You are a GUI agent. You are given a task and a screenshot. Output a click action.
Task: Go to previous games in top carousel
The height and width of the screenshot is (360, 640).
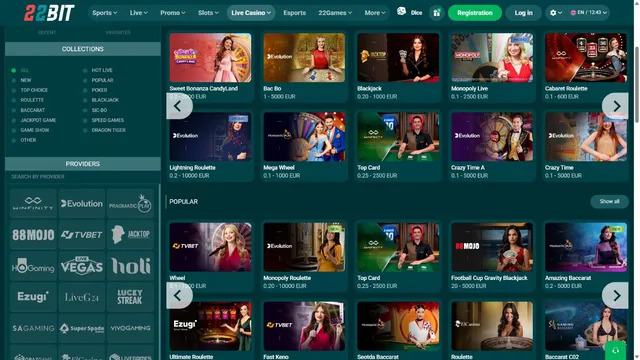pos(179,106)
